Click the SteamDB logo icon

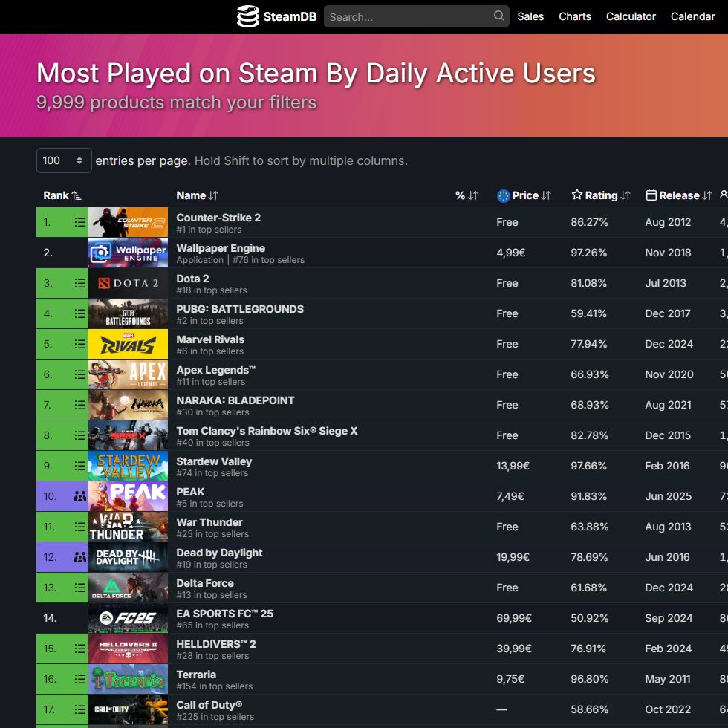point(247,16)
